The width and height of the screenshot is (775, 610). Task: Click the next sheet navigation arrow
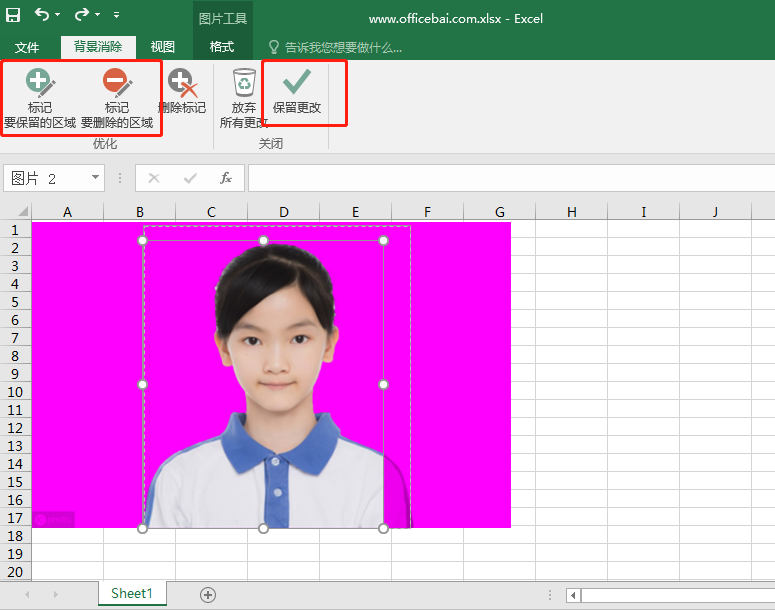55,595
